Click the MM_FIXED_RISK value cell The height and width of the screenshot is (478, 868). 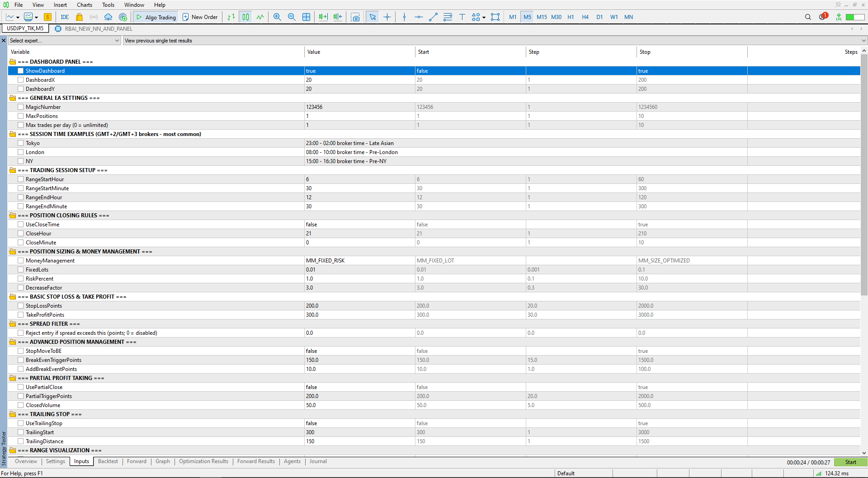pos(359,261)
